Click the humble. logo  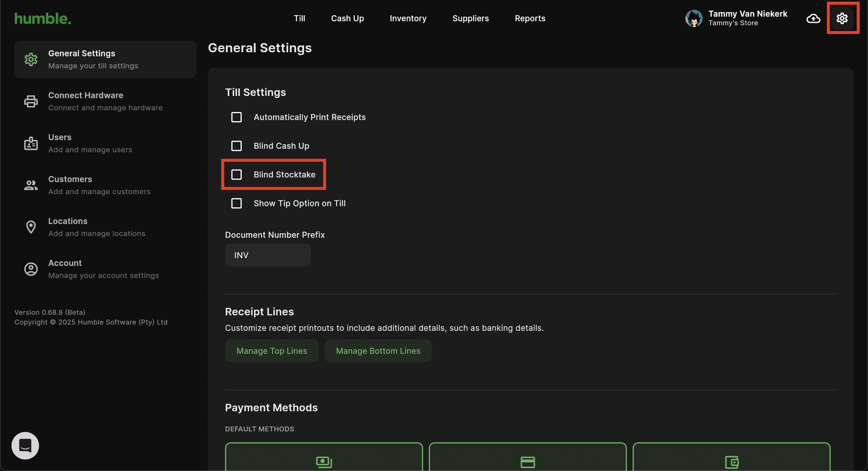(43, 19)
